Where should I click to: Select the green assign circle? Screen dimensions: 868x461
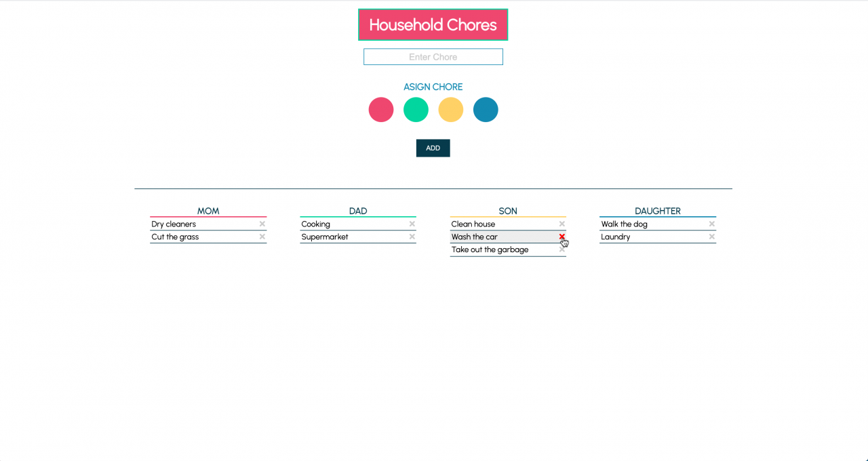(416, 110)
